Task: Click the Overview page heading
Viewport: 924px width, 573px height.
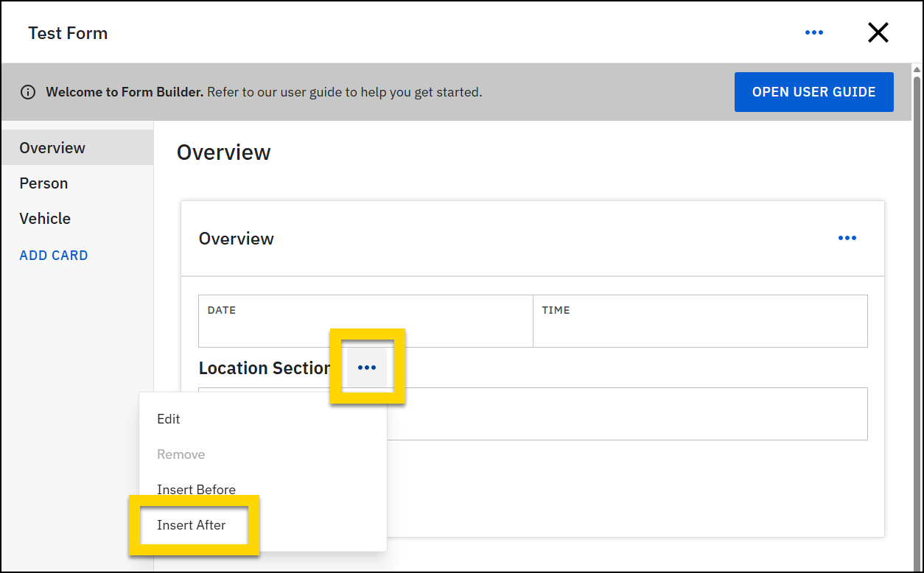Action: [223, 152]
